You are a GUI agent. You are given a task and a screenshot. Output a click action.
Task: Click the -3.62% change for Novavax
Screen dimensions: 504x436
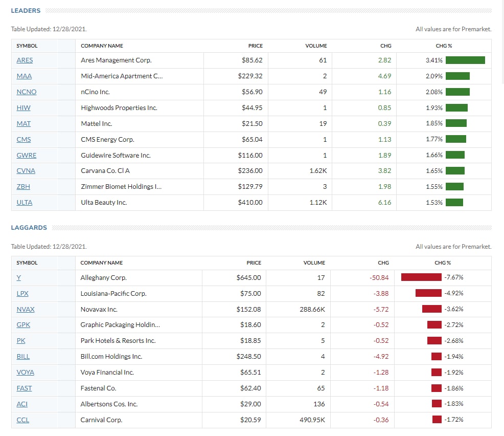click(454, 309)
